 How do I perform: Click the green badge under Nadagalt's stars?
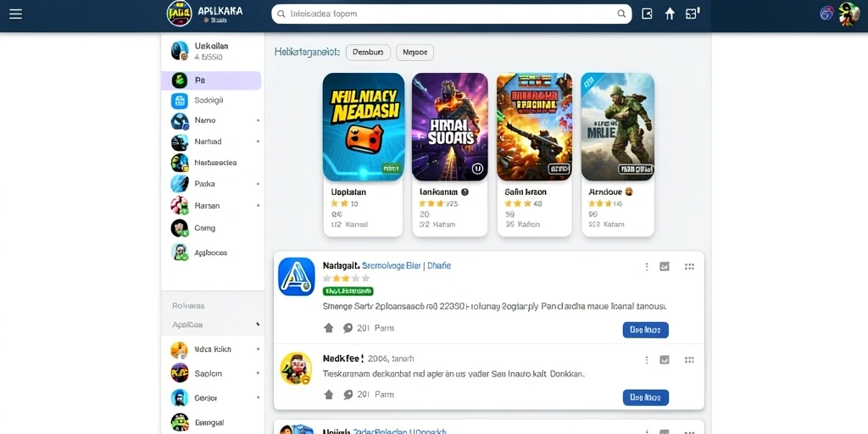tap(348, 291)
